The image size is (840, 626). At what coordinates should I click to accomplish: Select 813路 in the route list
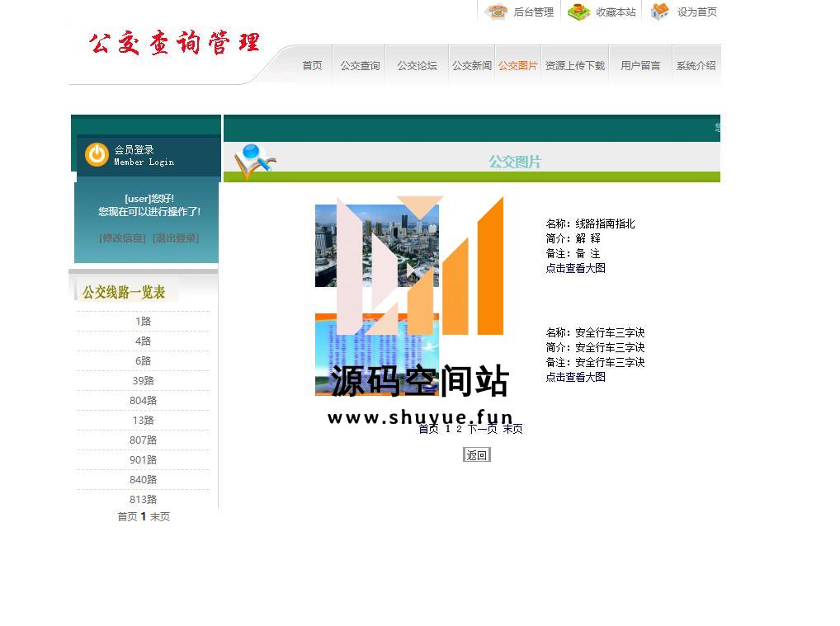143,500
